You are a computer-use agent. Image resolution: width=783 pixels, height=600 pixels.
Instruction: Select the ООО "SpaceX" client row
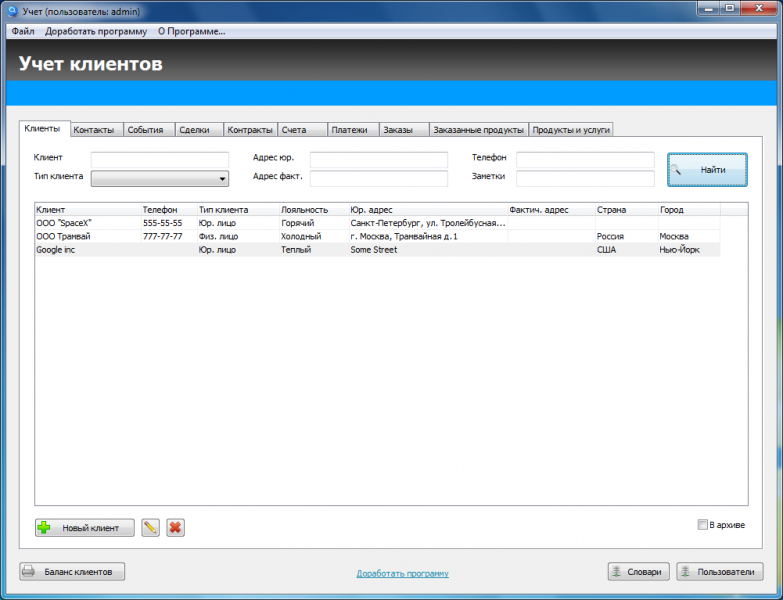(x=378, y=223)
